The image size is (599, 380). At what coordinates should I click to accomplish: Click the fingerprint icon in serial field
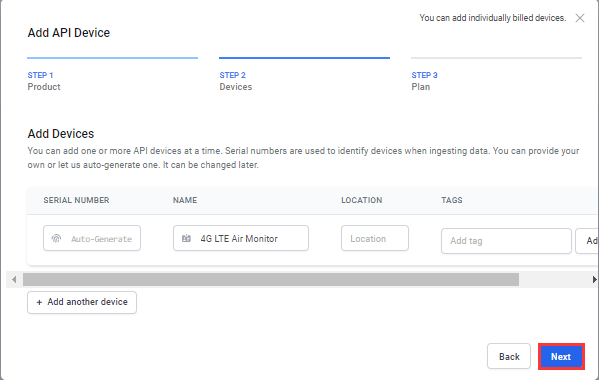pos(56,239)
